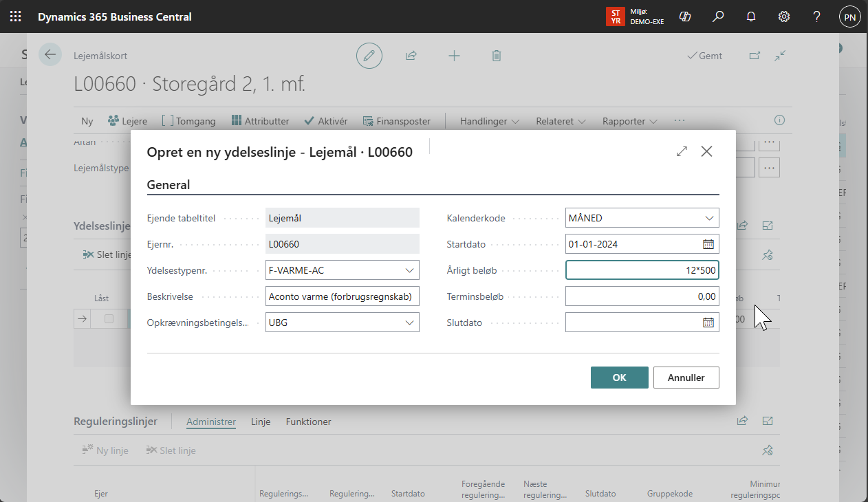
Task: Toggle the Låst checkbox in the row
Action: point(109,319)
